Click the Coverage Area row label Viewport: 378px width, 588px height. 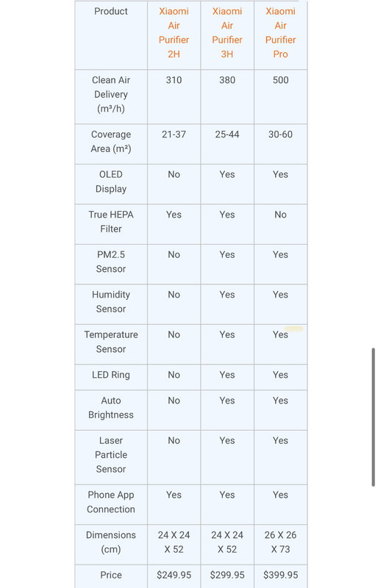coord(111,142)
